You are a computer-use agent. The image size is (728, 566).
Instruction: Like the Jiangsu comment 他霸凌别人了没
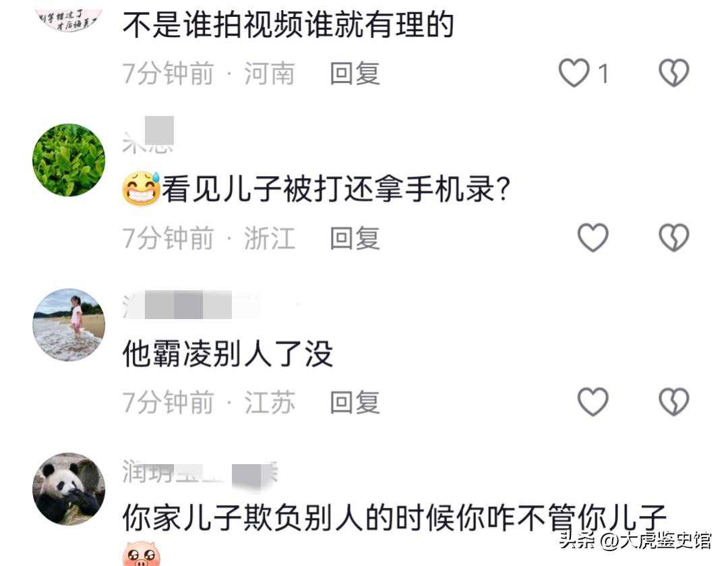point(593,401)
